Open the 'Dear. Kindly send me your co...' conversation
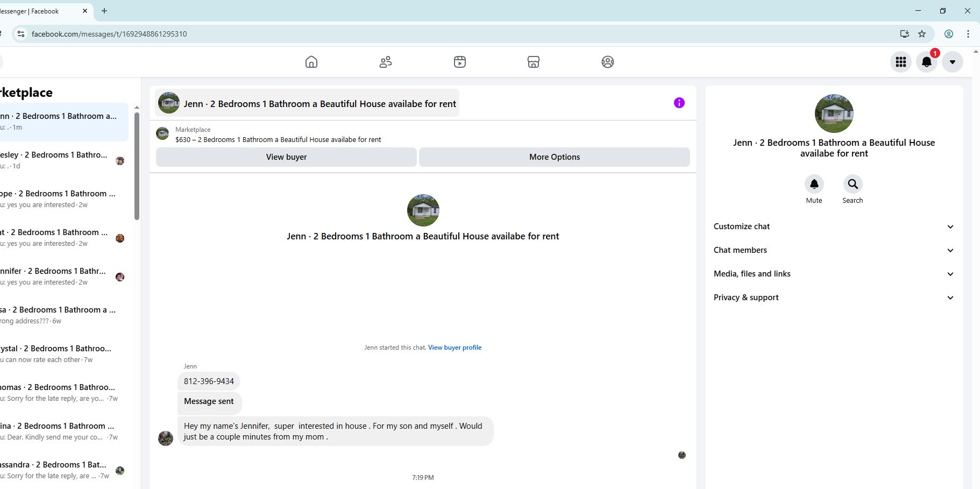The width and height of the screenshot is (980, 489). click(63, 431)
